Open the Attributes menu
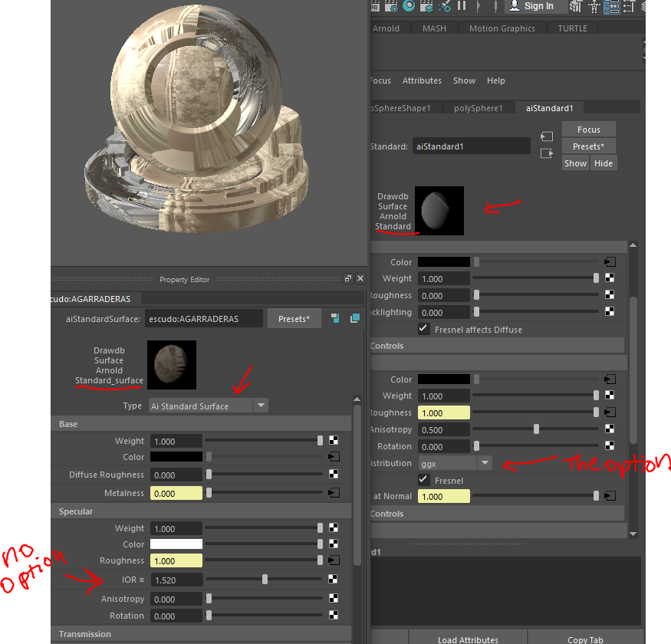Viewport: 671px width, 644px height. coord(421,80)
